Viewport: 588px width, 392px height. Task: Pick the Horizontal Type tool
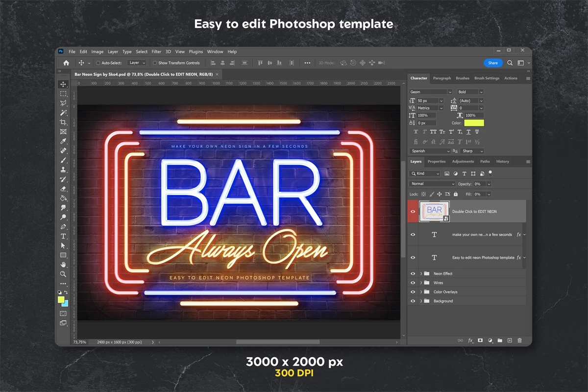[x=63, y=236]
